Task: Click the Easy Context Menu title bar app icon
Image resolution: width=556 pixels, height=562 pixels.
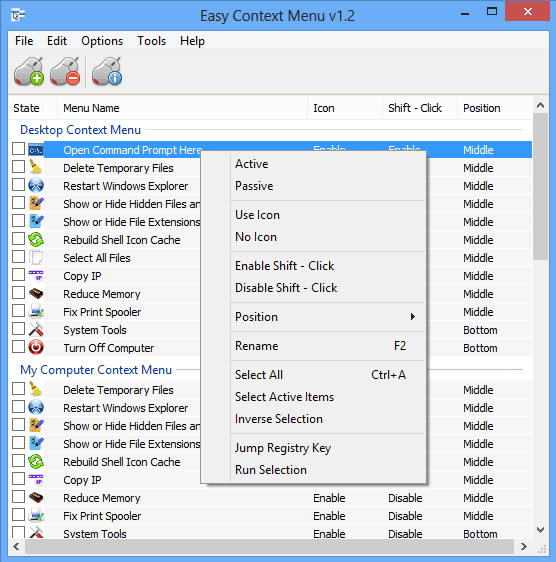Action: coord(18,15)
